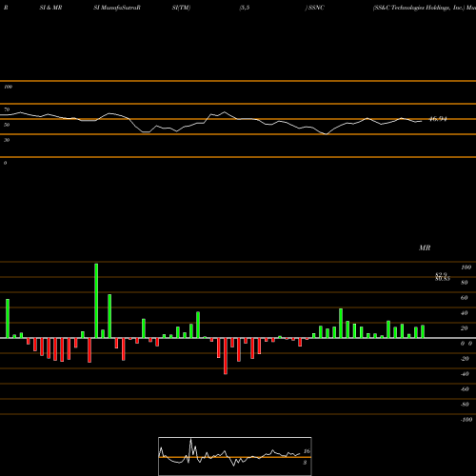The width and height of the screenshot is (476, 476).
Task: Click the "SS&C Technologies Holdings, Inc." title
Action: pos(419,8)
